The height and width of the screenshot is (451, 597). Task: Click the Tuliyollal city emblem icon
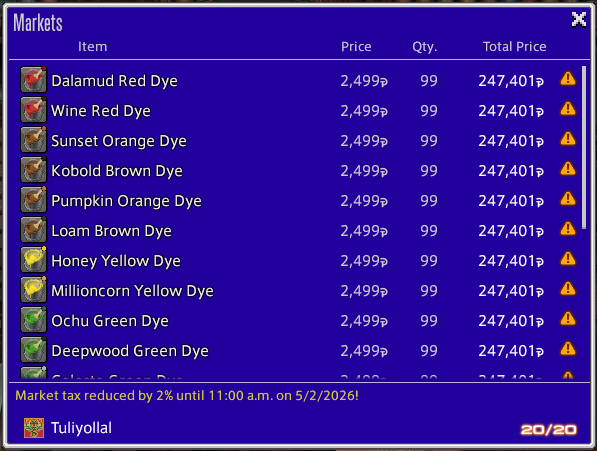[34, 428]
